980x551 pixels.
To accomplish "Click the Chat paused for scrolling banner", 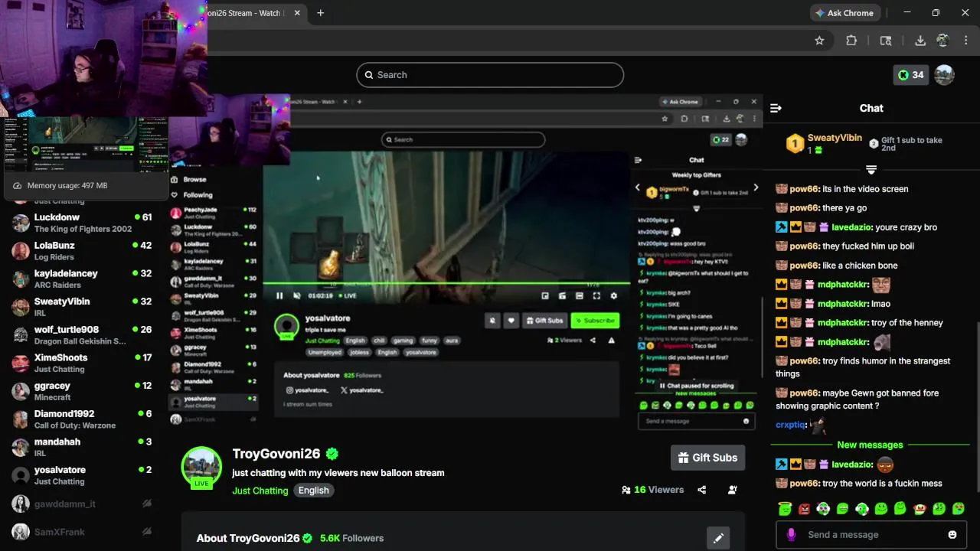I will 697,386.
